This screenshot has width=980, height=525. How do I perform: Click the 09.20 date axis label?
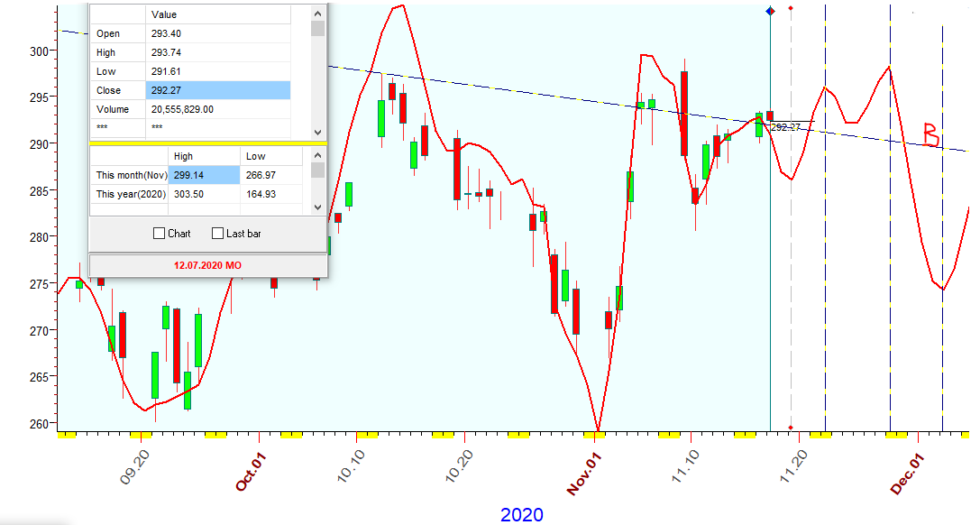pos(134,467)
